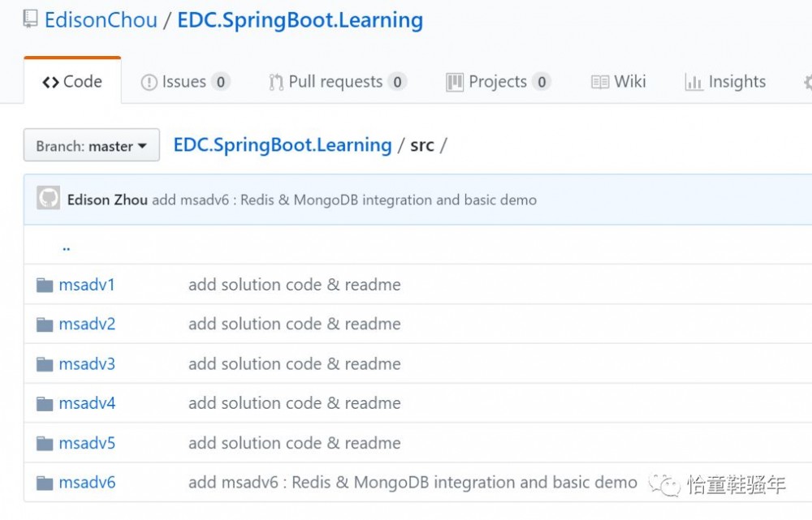Click Edison Zhou's commit avatar
The height and width of the screenshot is (520, 812).
point(48,199)
